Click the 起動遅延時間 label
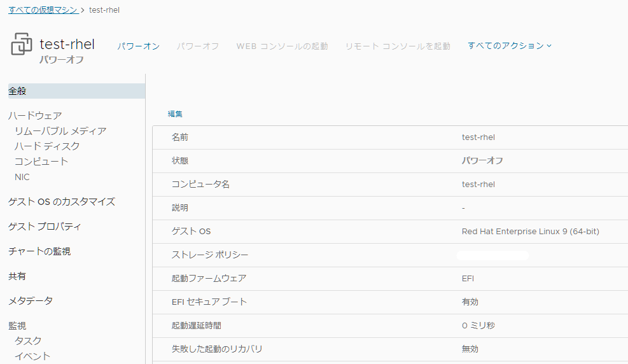 coord(196,326)
